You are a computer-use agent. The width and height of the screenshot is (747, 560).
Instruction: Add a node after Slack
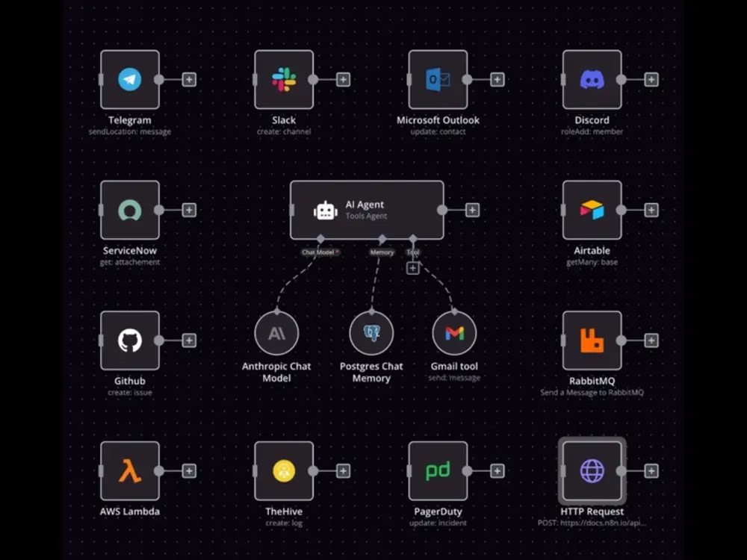coord(343,80)
